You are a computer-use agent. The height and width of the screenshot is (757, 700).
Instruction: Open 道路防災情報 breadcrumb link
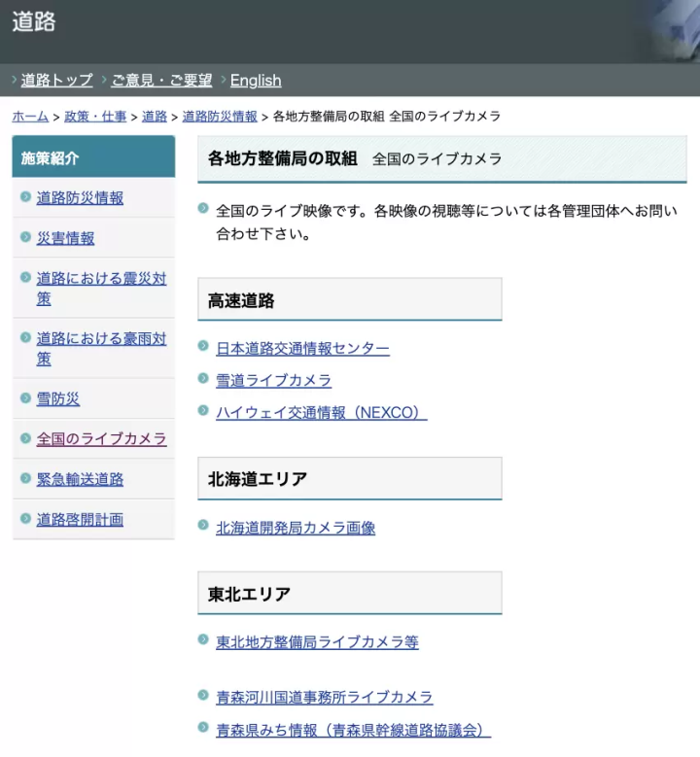pyautogui.click(x=220, y=117)
